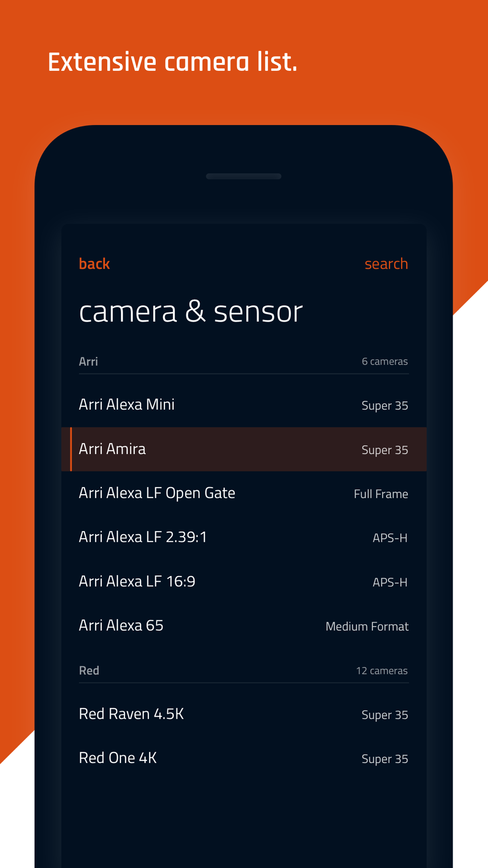Click the '12 cameras' count label
The width and height of the screenshot is (488, 868).
tap(382, 670)
